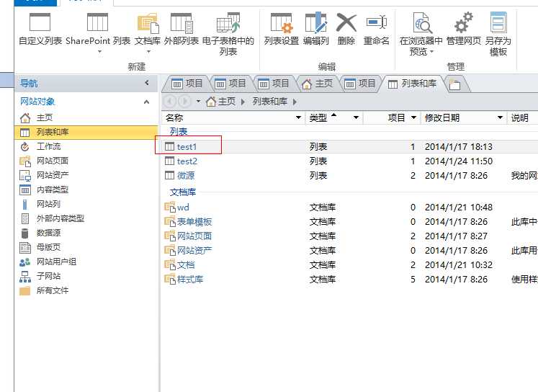
Task: Click the forward navigation arrow button
Action: [x=184, y=102]
